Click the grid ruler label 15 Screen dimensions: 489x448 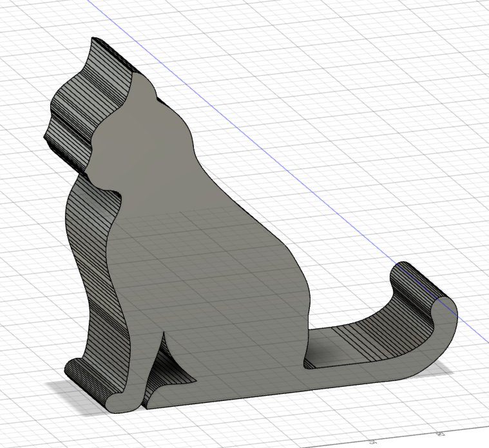(372, 442)
